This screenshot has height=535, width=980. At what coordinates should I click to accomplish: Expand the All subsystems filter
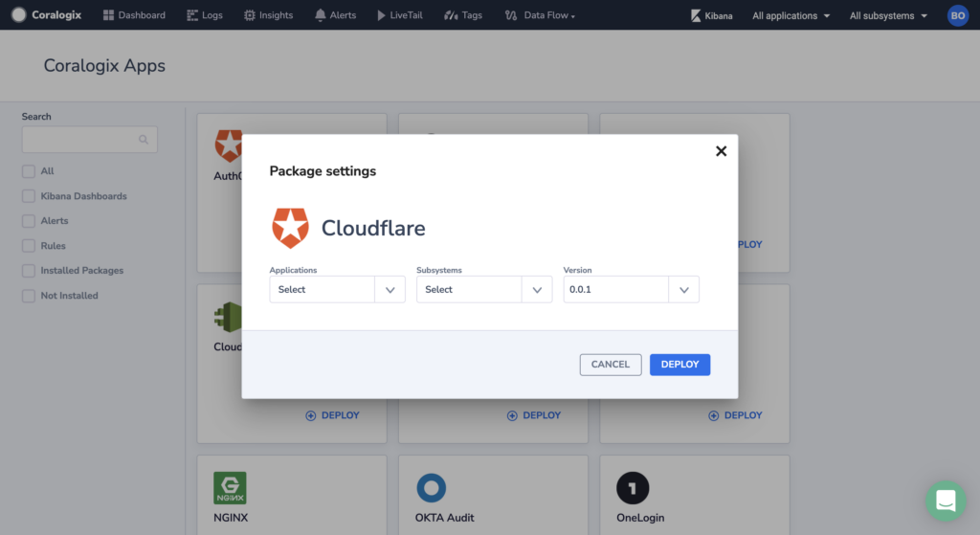pyautogui.click(x=888, y=15)
